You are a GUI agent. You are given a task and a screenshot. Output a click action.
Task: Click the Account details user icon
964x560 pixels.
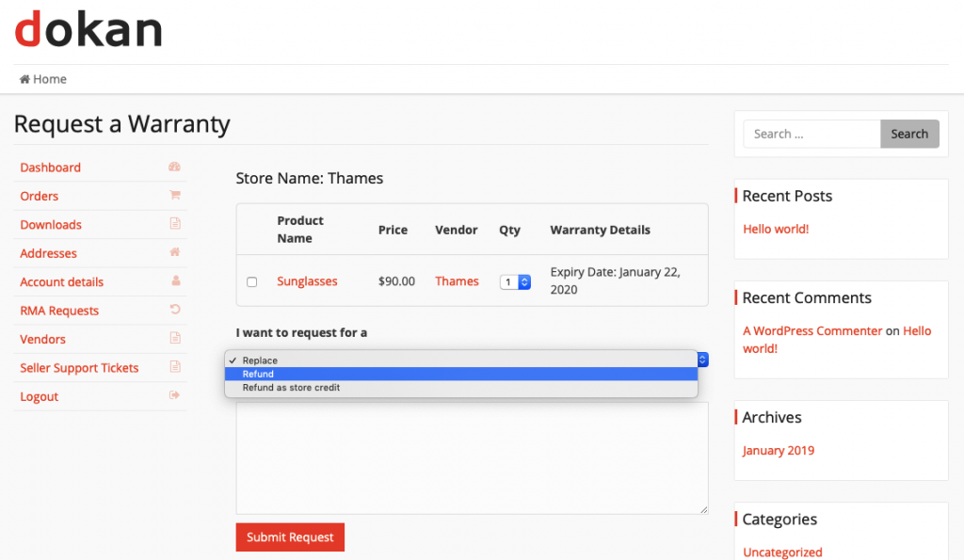(x=176, y=280)
